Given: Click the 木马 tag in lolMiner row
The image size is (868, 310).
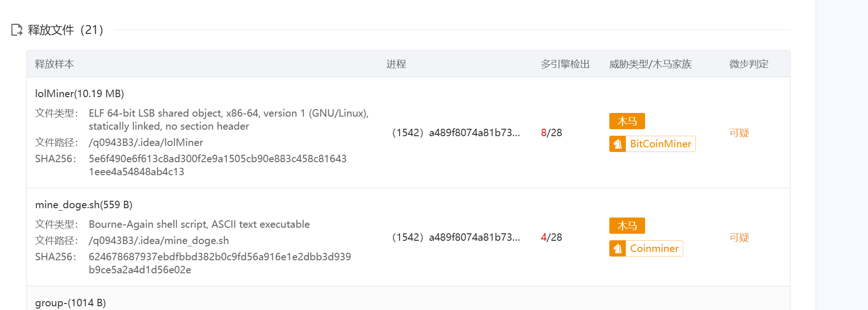Looking at the screenshot, I should (627, 121).
